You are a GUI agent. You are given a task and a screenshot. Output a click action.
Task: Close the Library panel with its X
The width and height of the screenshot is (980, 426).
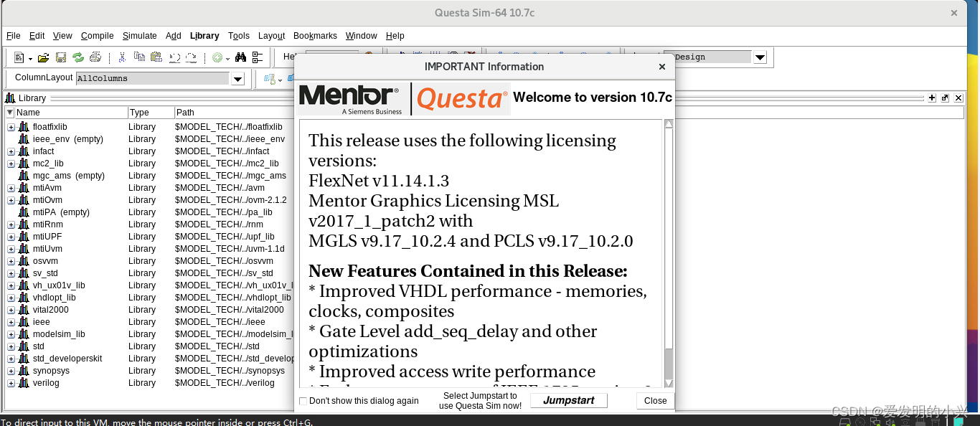958,98
